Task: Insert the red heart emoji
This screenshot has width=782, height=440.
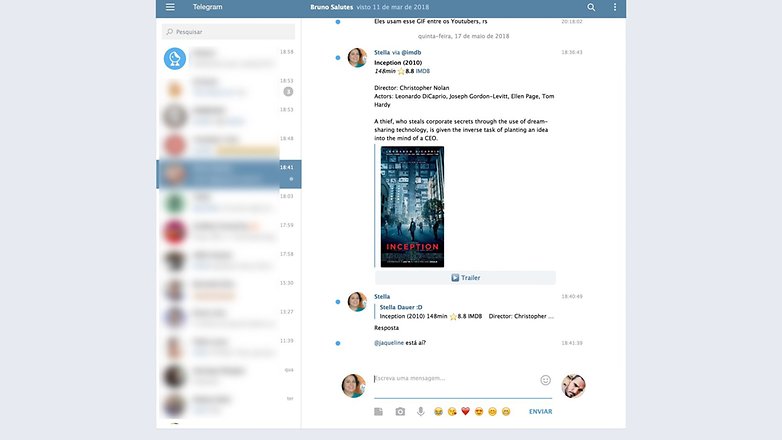Action: pos(465,412)
